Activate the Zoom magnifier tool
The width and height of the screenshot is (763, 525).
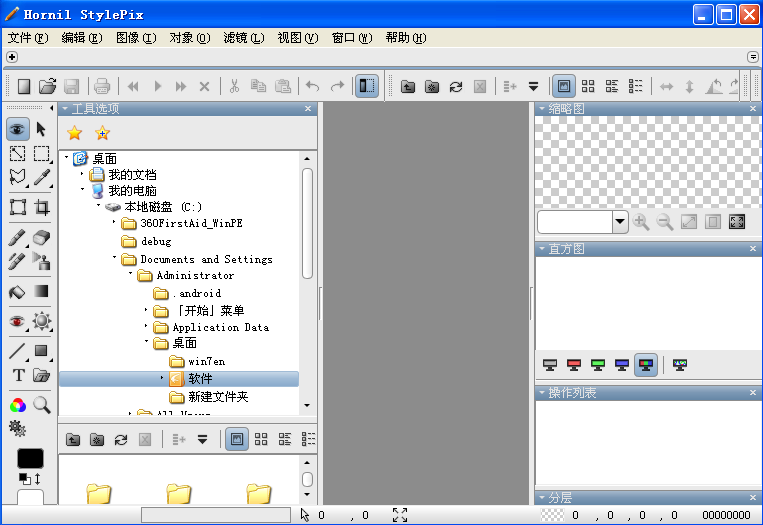click(x=42, y=405)
